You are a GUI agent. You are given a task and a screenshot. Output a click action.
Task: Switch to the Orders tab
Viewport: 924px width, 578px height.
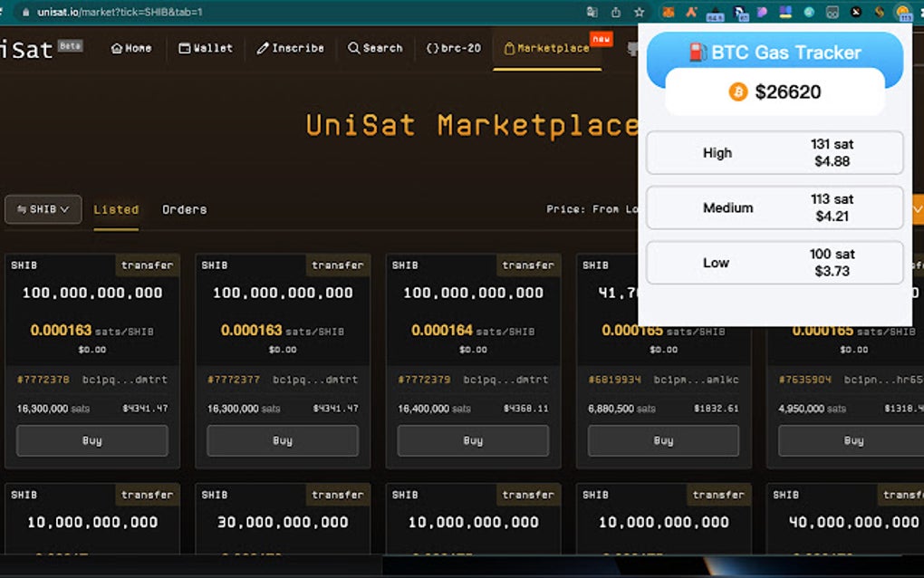(x=184, y=209)
